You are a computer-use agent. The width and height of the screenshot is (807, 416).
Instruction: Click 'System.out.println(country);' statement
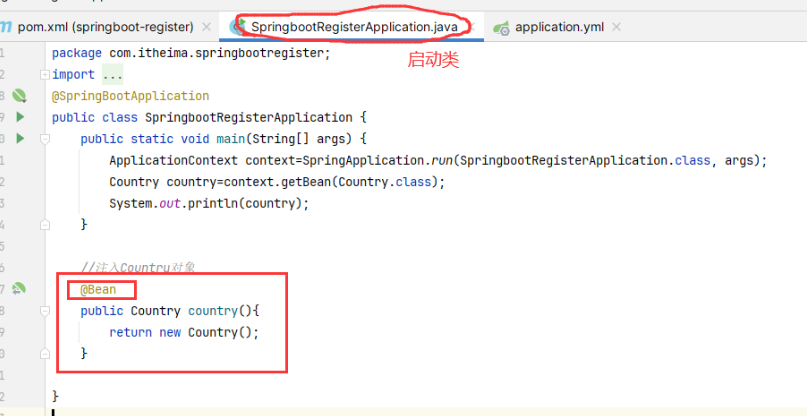click(209, 203)
